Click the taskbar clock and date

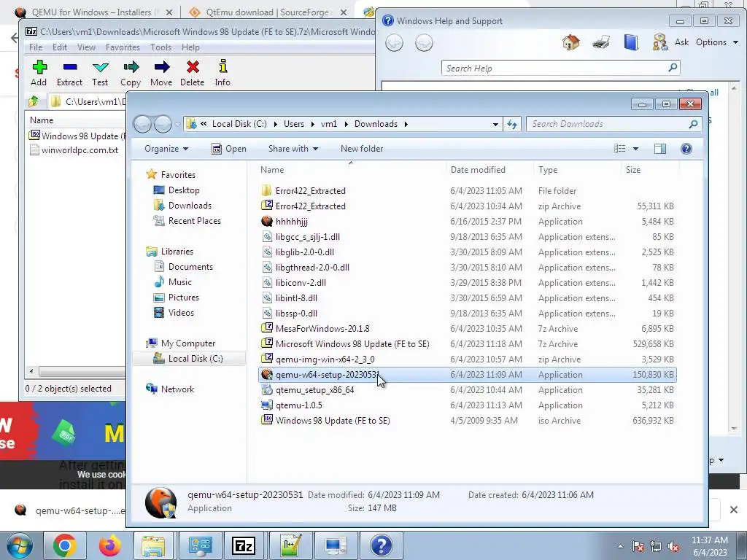point(710,546)
